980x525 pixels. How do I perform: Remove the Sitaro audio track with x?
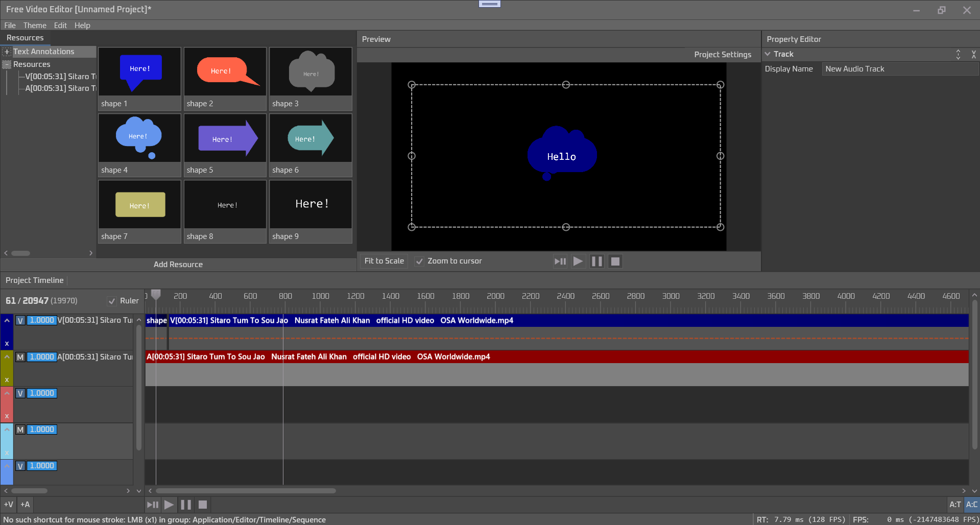pos(7,380)
